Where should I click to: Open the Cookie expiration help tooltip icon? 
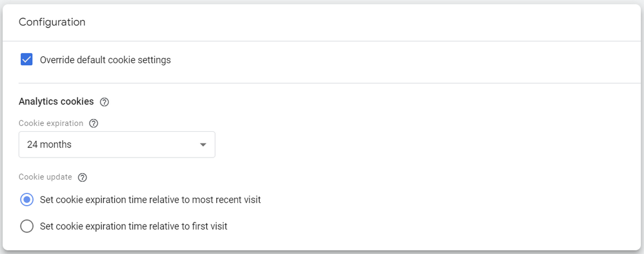(x=93, y=123)
